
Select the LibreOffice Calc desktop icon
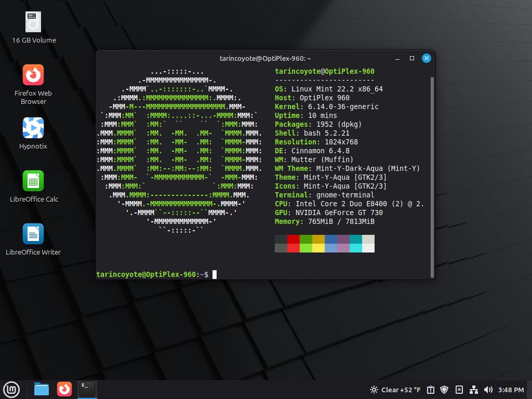coord(33,181)
